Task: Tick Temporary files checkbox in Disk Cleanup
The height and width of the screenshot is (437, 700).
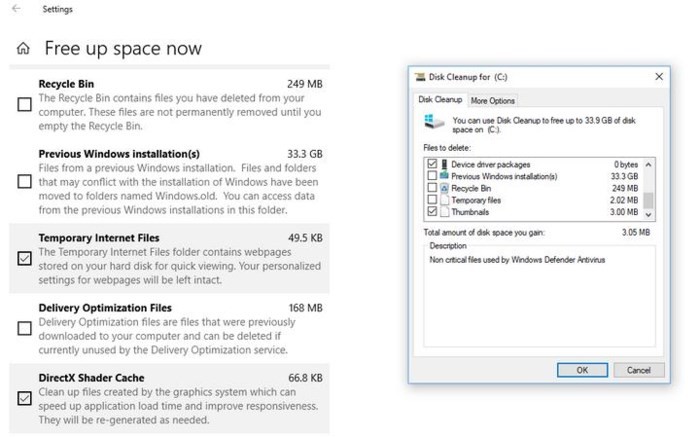Action: click(432, 200)
